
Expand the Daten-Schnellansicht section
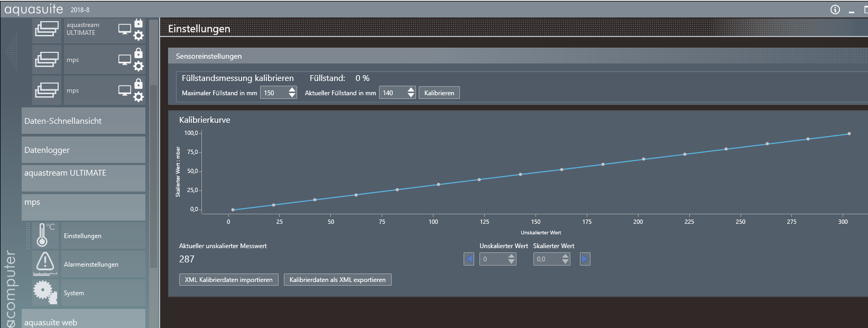tap(84, 121)
